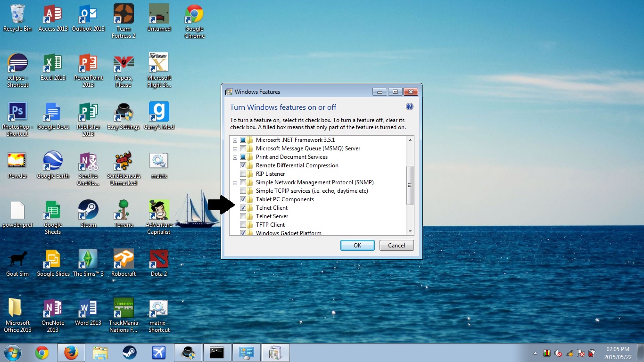Select the TFTP Client feature label
Viewport: 644px width, 362px height.
pos(270,225)
